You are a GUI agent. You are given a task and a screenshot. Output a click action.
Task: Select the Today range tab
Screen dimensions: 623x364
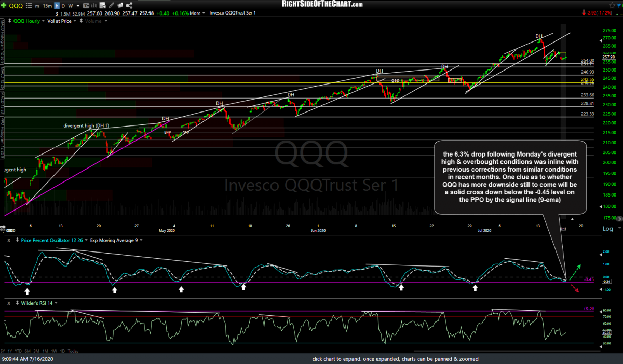73,351
